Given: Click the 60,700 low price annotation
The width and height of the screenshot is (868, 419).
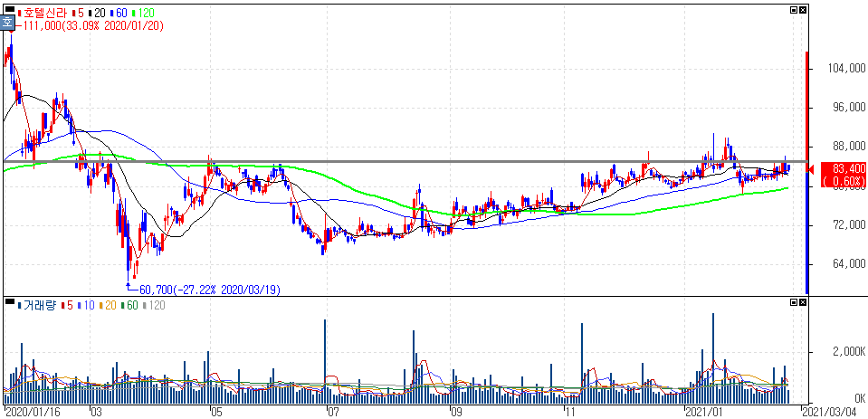Looking at the screenshot, I should coord(210,290).
